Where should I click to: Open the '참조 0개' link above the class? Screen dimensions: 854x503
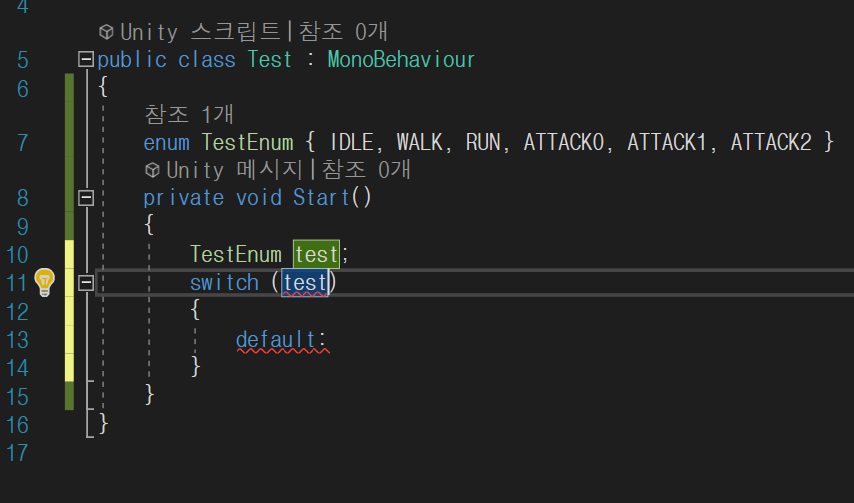343,32
